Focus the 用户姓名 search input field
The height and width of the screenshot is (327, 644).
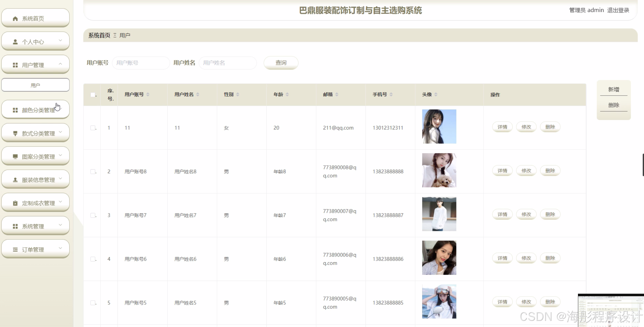point(228,63)
